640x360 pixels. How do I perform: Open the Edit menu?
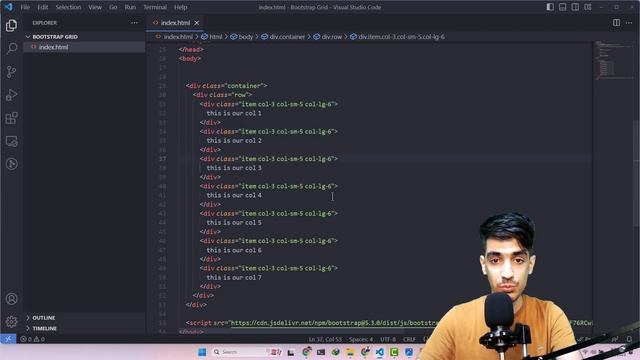point(42,7)
